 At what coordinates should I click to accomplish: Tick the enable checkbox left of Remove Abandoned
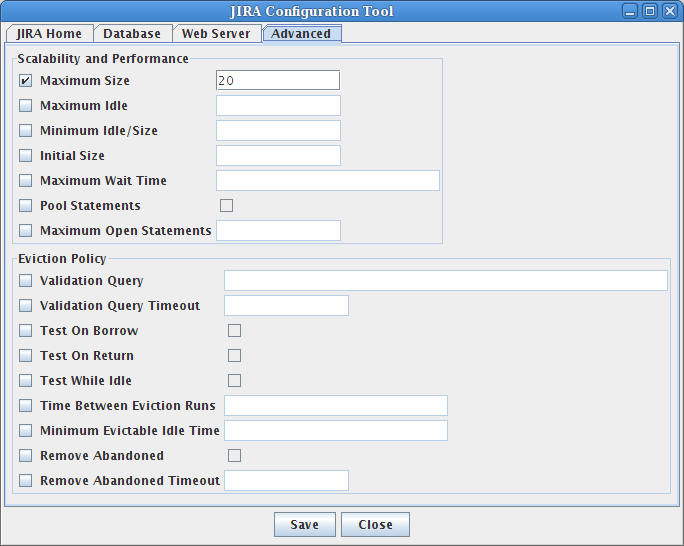tap(25, 456)
